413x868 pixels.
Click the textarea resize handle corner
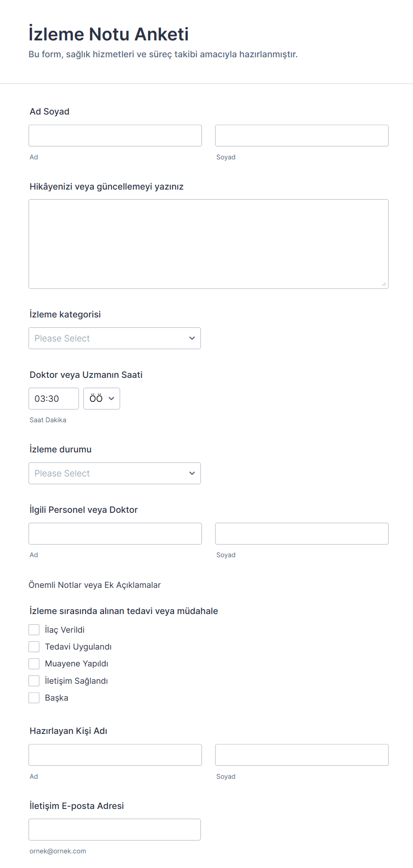point(384,284)
